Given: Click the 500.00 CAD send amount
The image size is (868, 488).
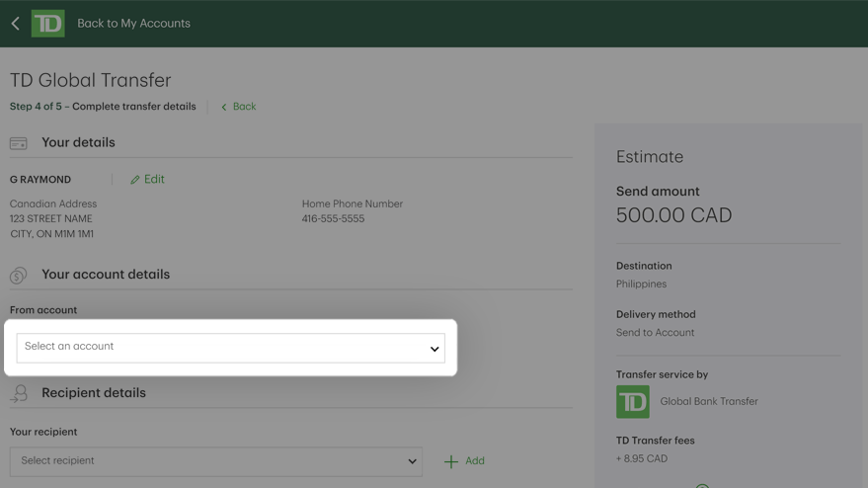Looking at the screenshot, I should click(673, 215).
